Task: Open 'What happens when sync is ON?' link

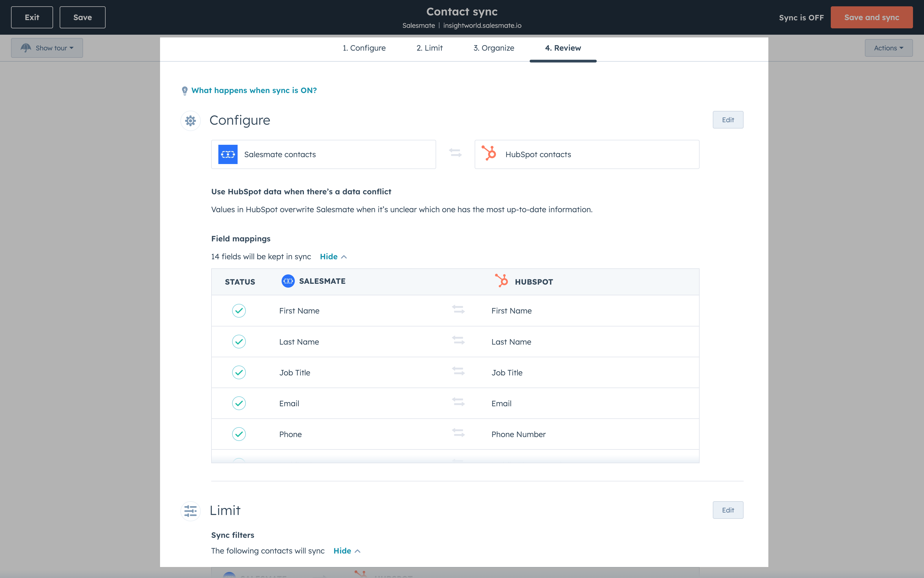Action: pos(254,91)
